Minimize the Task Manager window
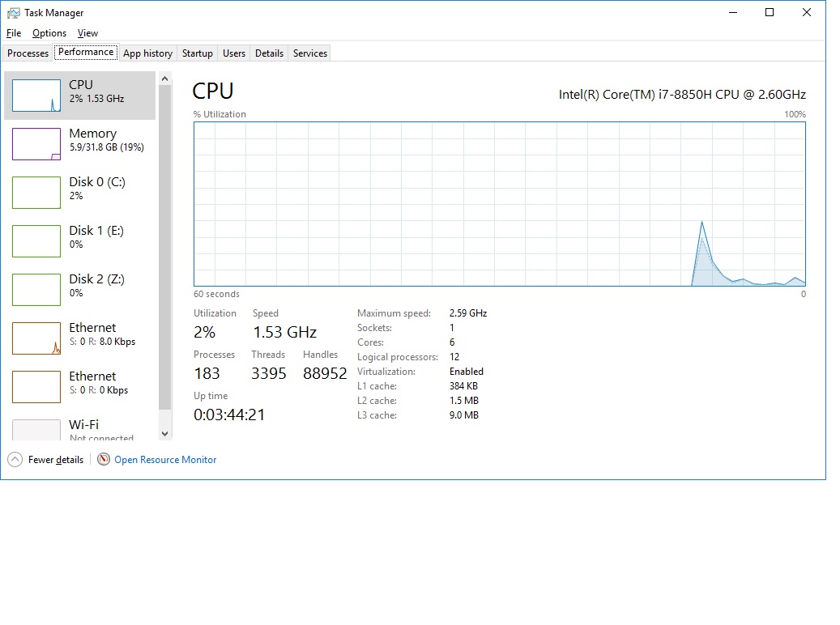 [x=733, y=12]
